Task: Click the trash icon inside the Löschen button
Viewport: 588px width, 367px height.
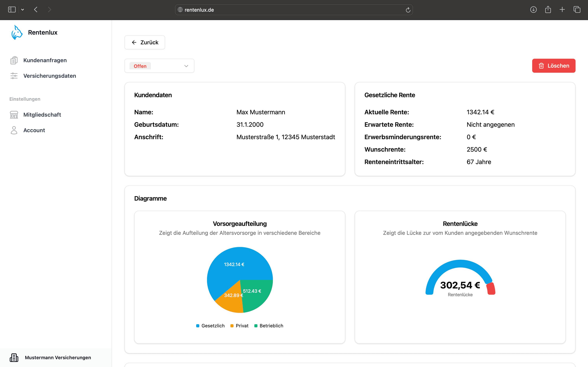Action: [542, 66]
